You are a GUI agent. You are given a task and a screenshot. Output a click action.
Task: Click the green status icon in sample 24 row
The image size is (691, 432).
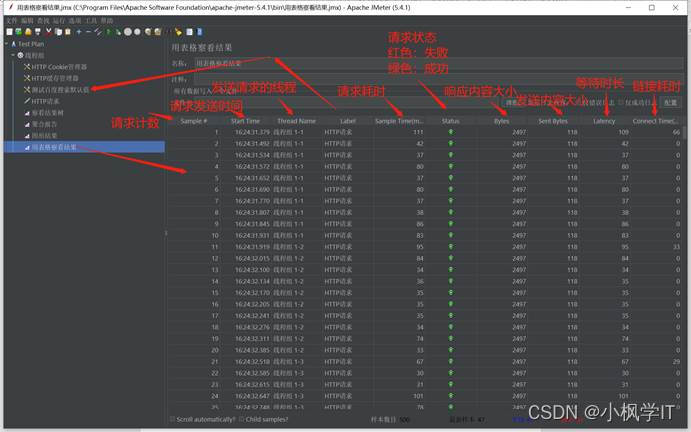(450, 395)
